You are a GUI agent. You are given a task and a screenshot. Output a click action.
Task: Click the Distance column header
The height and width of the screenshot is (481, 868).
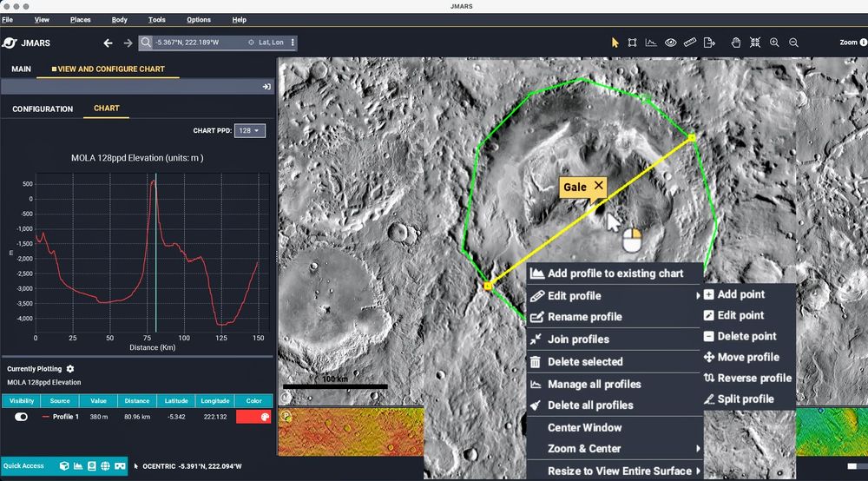click(x=137, y=401)
